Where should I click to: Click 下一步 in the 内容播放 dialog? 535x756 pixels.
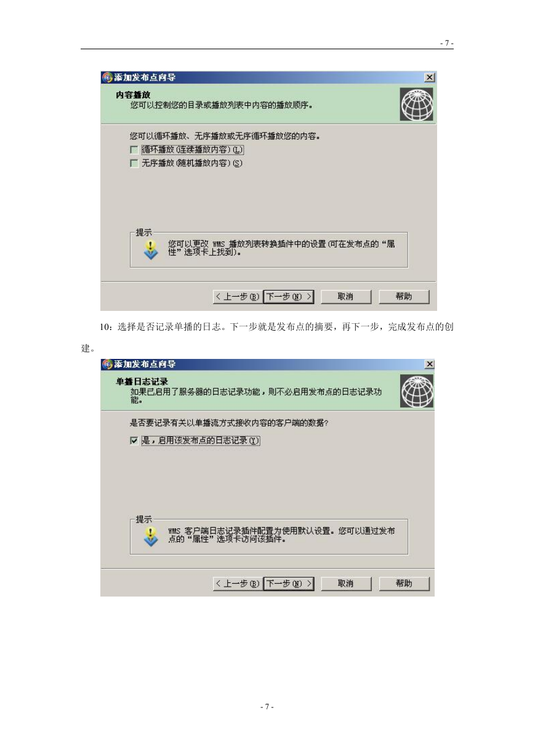[289, 297]
